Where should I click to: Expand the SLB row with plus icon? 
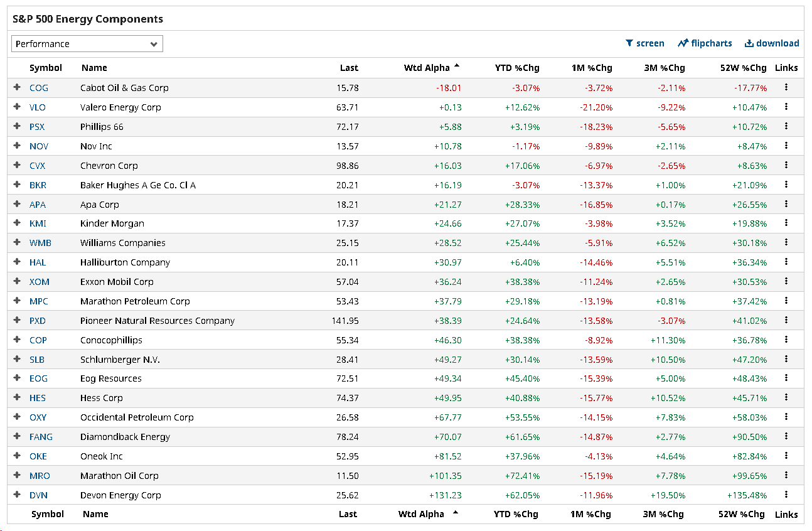(x=17, y=360)
